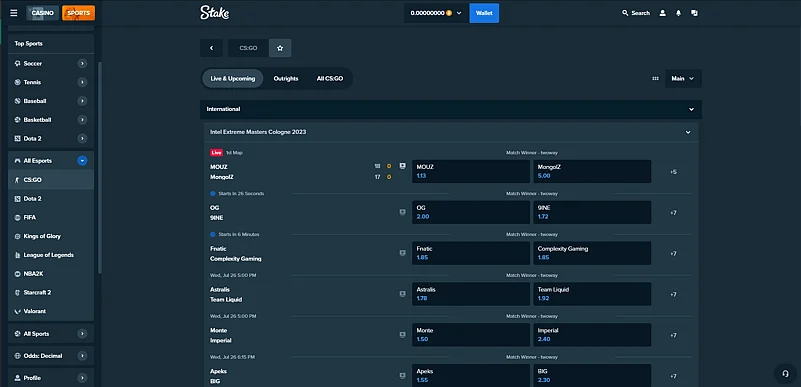The height and width of the screenshot is (387, 801).
Task: Expand +7 markets for OG vs 9INE
Action: point(673,213)
